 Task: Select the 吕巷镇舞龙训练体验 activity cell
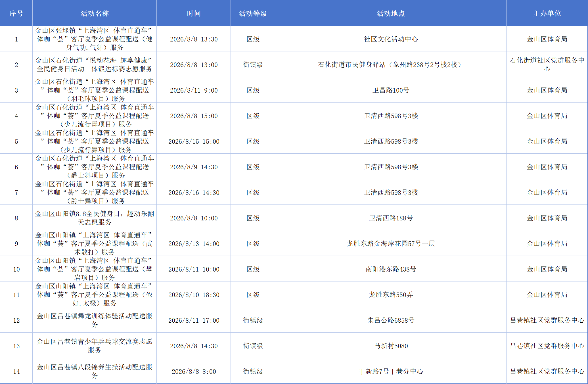click(x=95, y=320)
